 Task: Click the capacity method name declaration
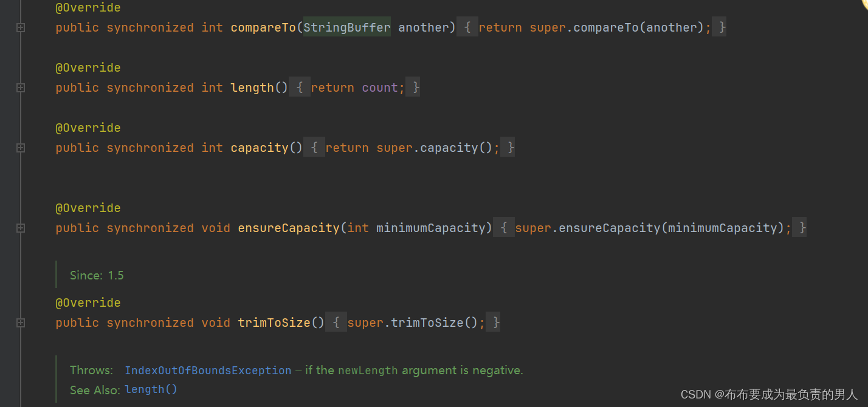260,148
